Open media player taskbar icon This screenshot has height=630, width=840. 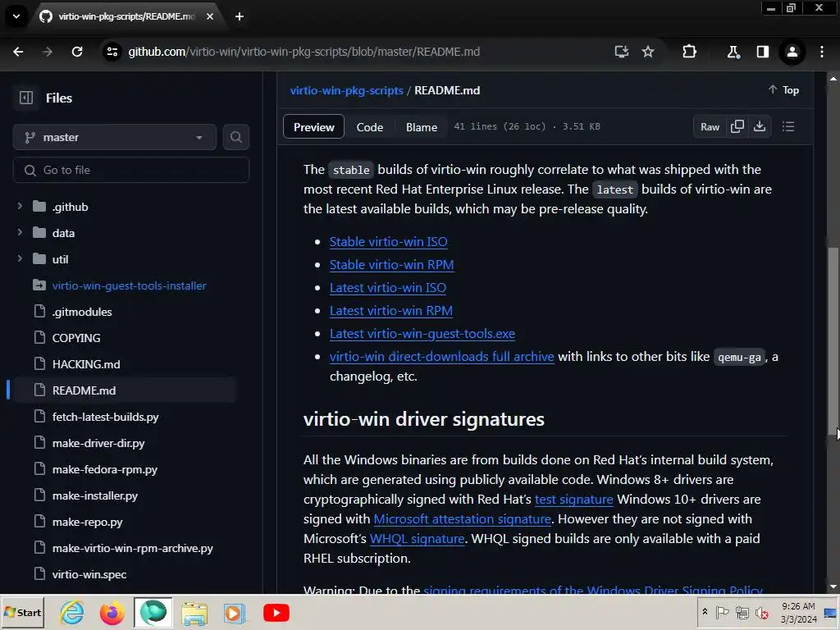tap(234, 613)
